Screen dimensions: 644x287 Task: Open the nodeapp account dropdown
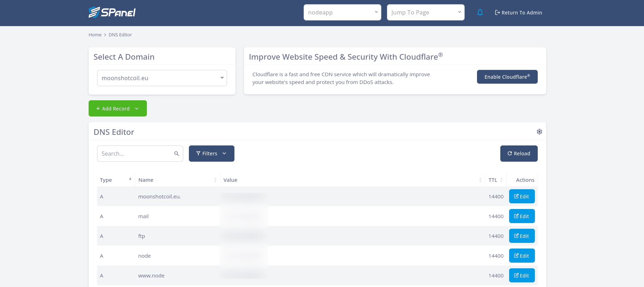coord(342,12)
